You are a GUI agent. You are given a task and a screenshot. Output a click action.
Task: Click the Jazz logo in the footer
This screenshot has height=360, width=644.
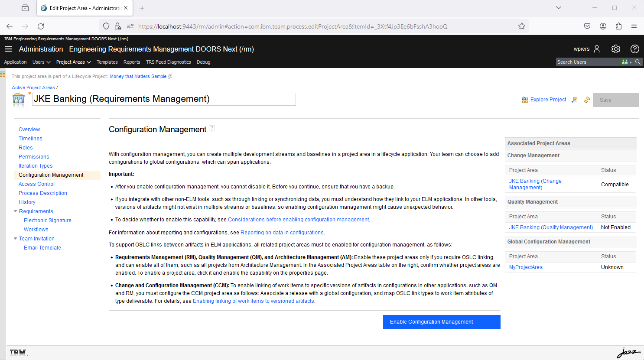(629, 353)
